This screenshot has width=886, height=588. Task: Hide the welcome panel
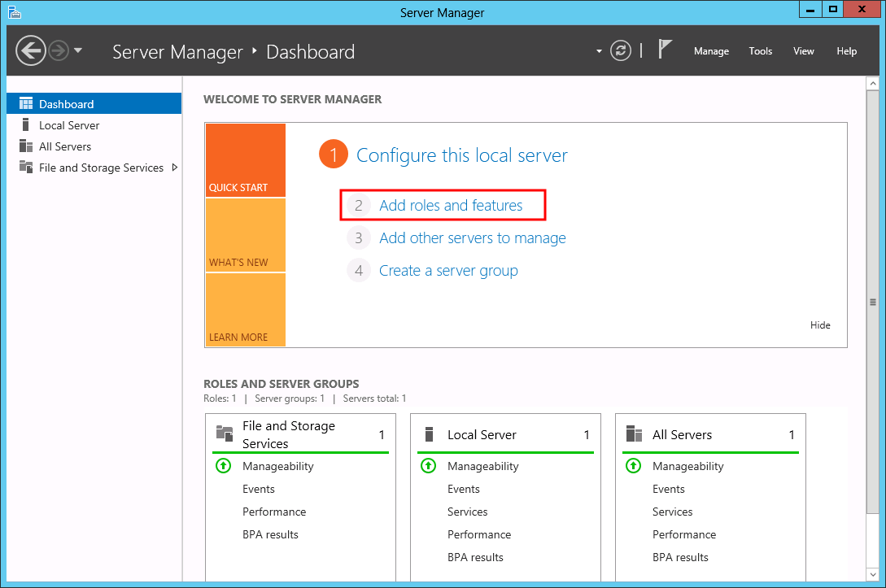[820, 324]
